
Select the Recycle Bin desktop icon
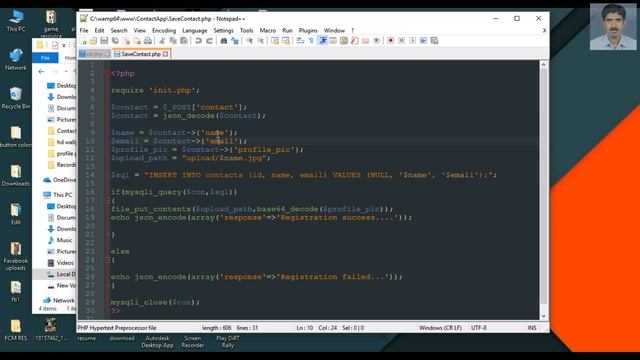pyautogui.click(x=16, y=98)
